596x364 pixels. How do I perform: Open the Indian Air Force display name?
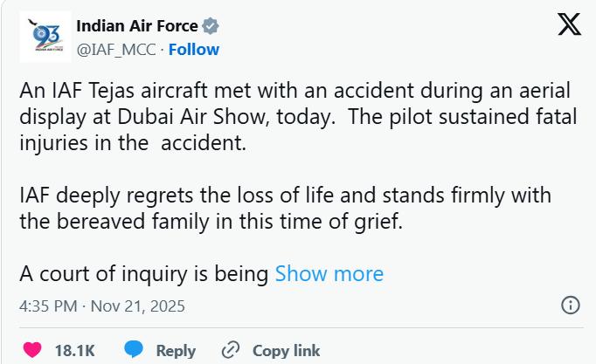pyautogui.click(x=137, y=27)
